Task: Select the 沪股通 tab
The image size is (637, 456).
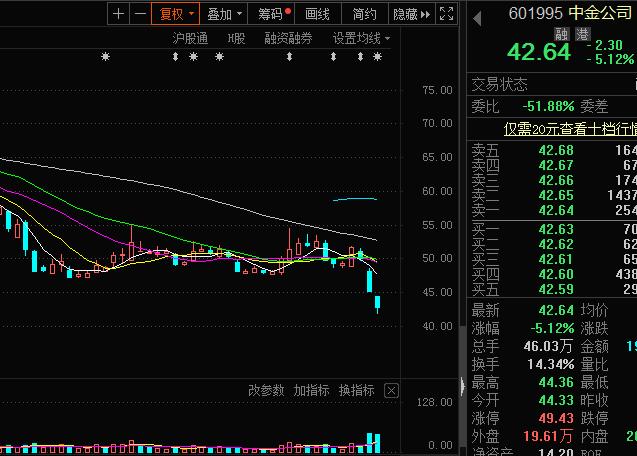Action: coord(190,39)
